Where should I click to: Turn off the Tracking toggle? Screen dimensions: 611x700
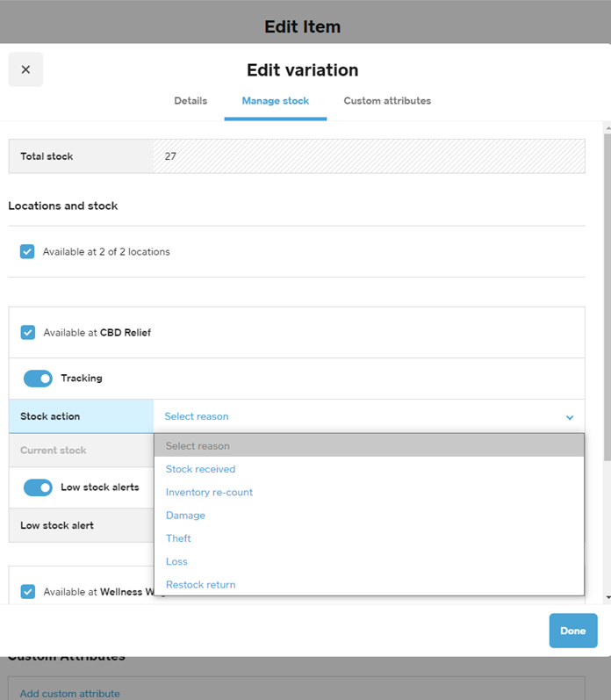pos(38,379)
